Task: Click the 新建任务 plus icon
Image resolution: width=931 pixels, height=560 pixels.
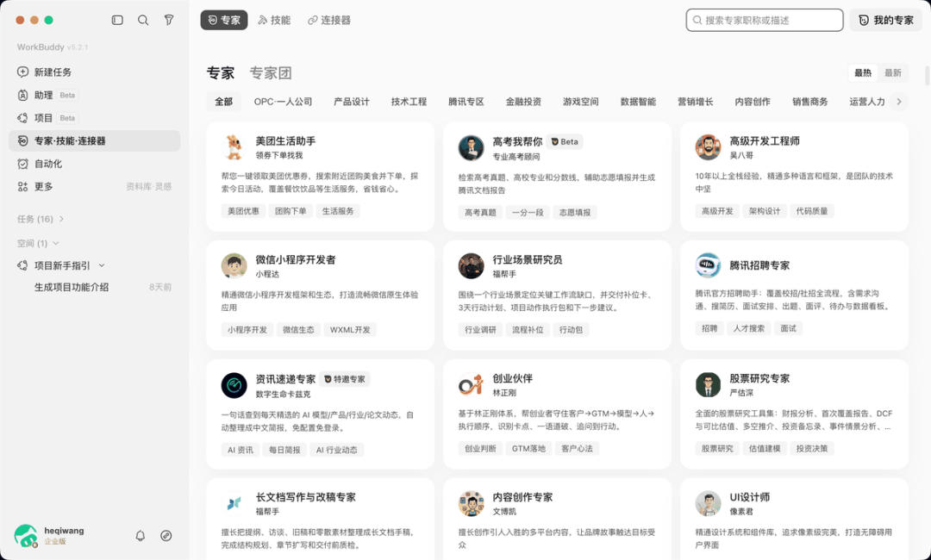Action: [x=22, y=72]
